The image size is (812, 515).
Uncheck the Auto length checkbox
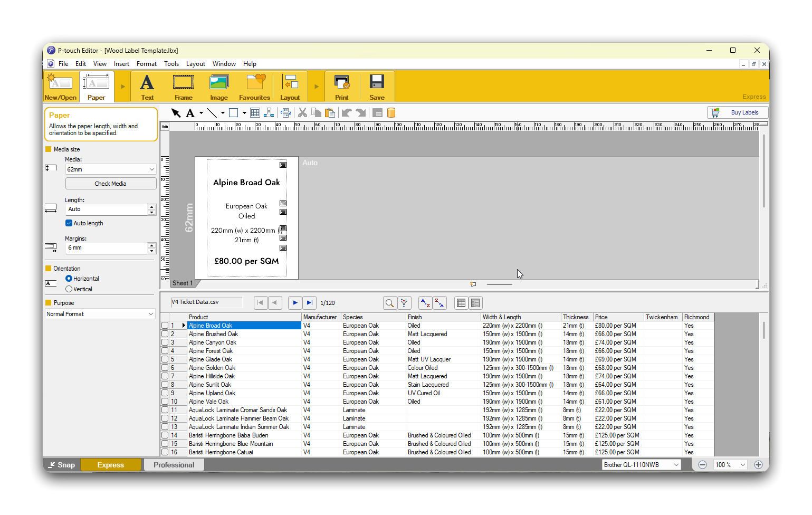69,223
